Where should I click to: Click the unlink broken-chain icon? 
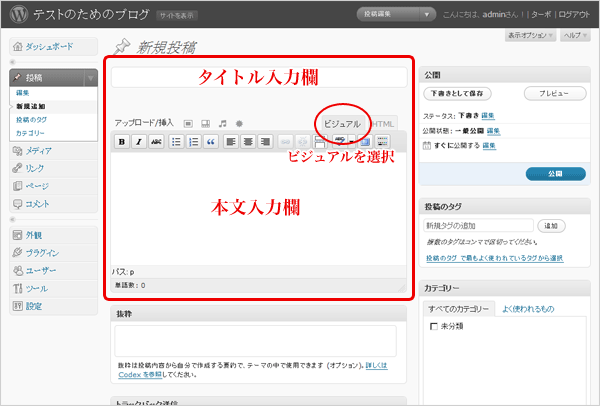point(302,142)
